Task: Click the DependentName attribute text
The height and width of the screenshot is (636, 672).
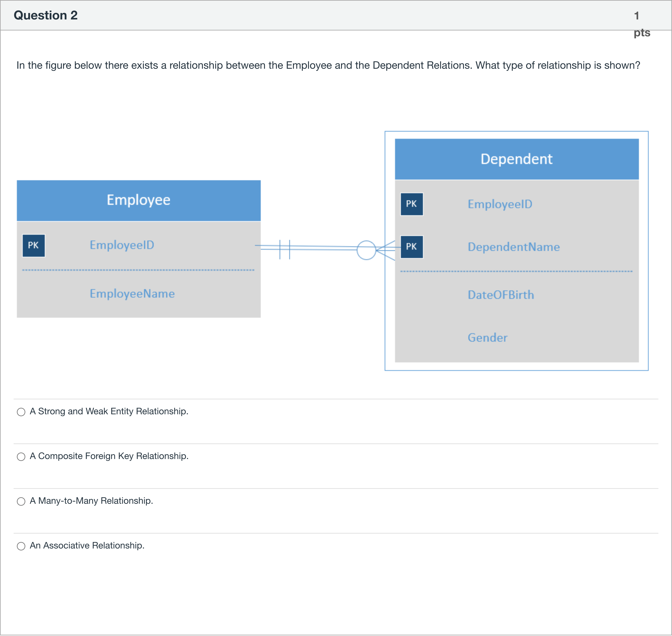Action: (514, 247)
